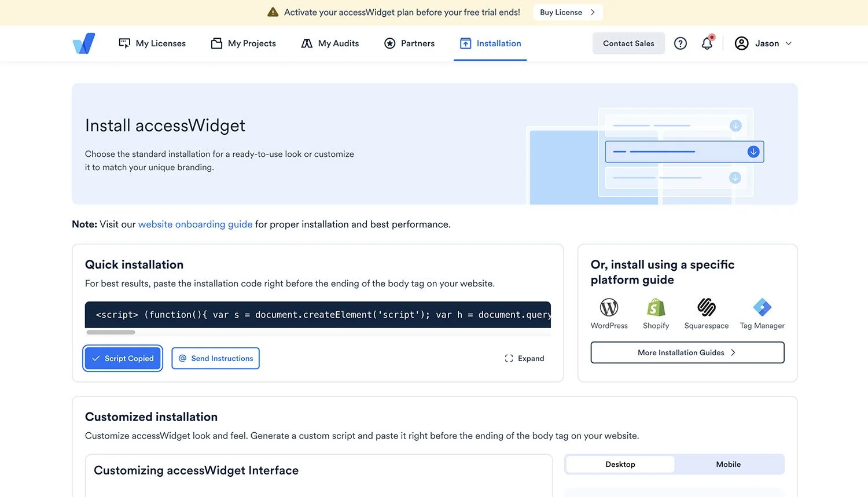
Task: Click More Installation Guides button
Action: tap(687, 352)
